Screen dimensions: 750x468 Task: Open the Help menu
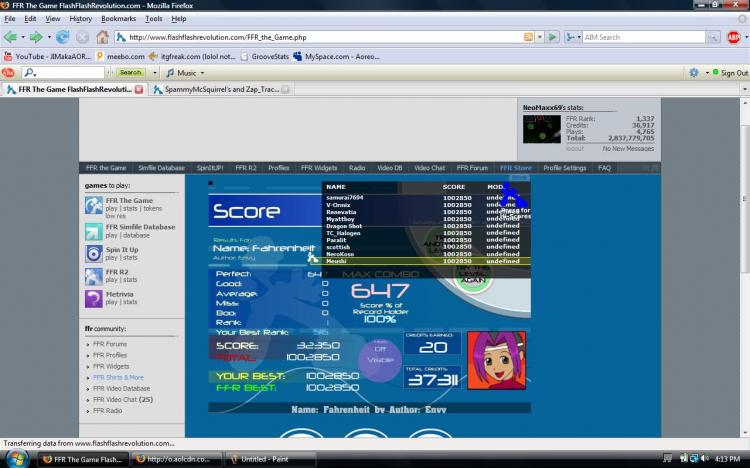pos(178,19)
